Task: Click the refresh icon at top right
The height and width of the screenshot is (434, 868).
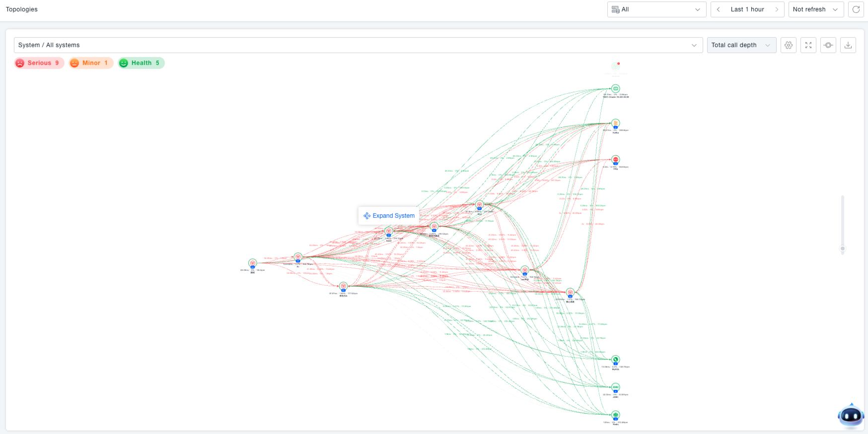Action: coord(856,9)
